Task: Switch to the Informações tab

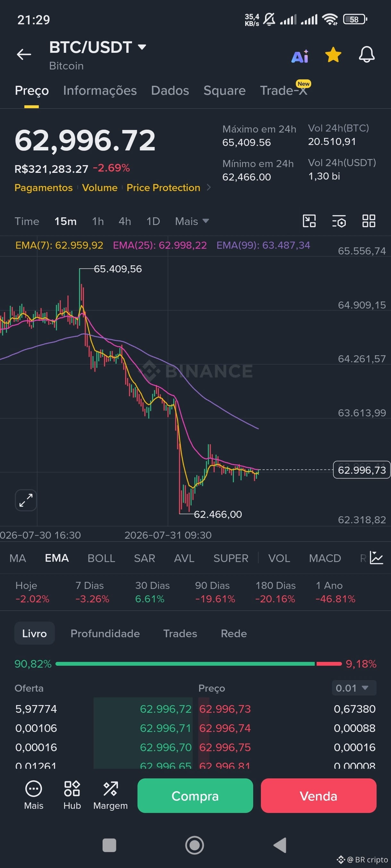Action: (x=100, y=90)
